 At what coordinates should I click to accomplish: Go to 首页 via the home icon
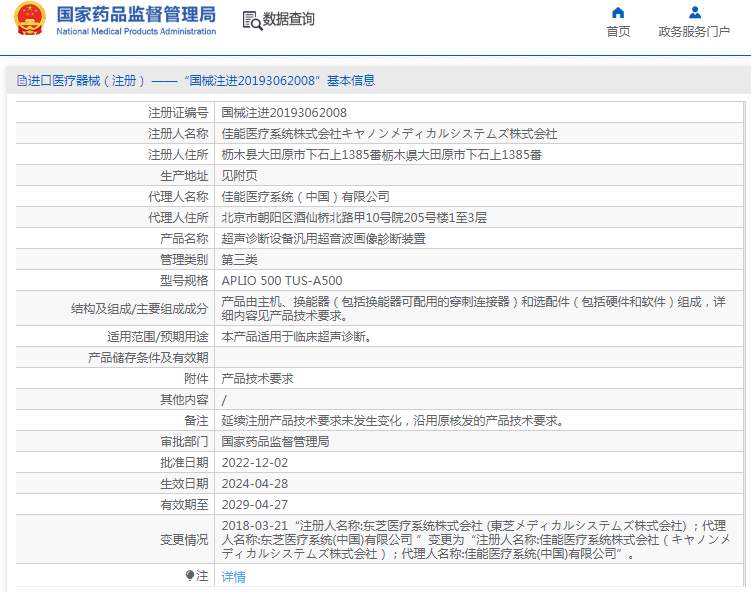point(618,12)
